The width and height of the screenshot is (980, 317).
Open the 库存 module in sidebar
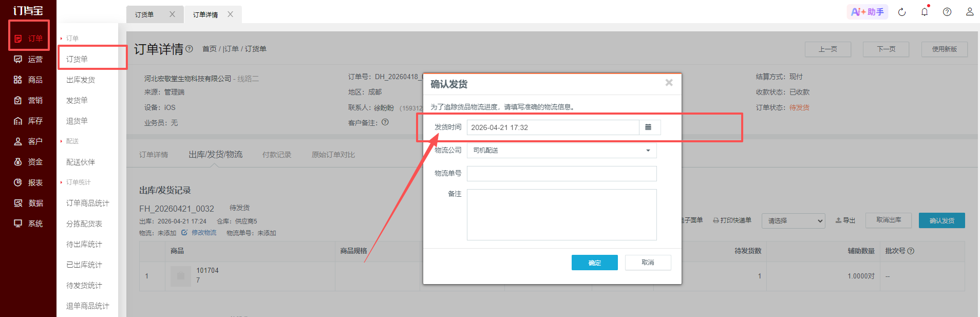point(29,121)
